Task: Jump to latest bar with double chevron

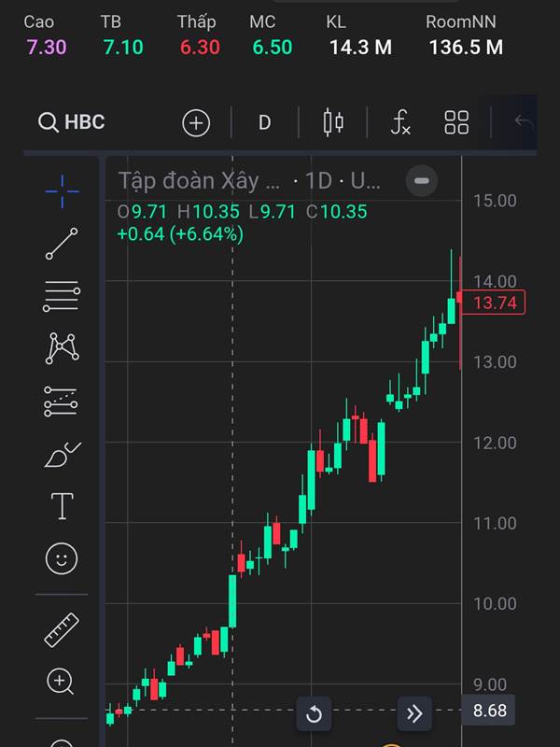Action: point(414,713)
